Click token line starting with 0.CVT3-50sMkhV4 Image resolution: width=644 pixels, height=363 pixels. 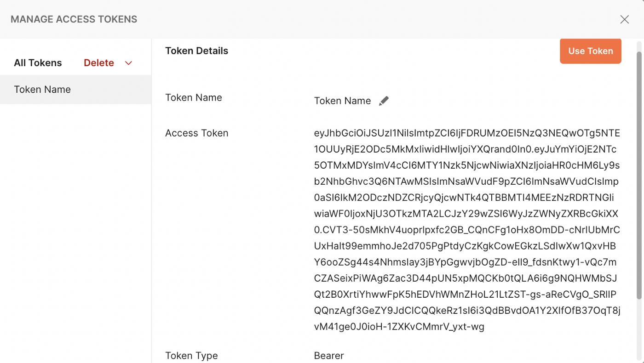coord(467,230)
